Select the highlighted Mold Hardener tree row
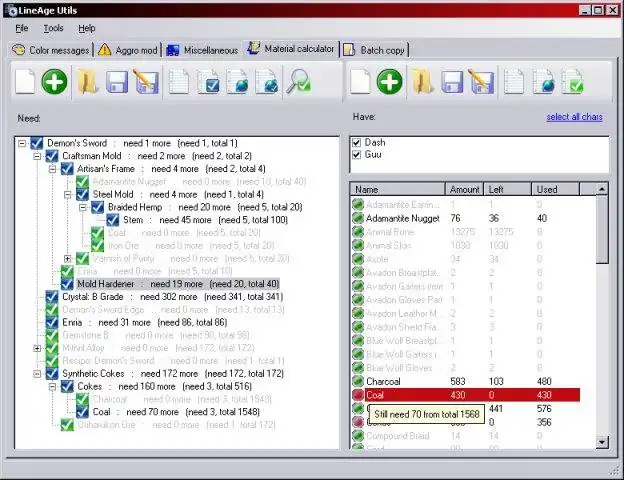 pyautogui.click(x=178, y=284)
